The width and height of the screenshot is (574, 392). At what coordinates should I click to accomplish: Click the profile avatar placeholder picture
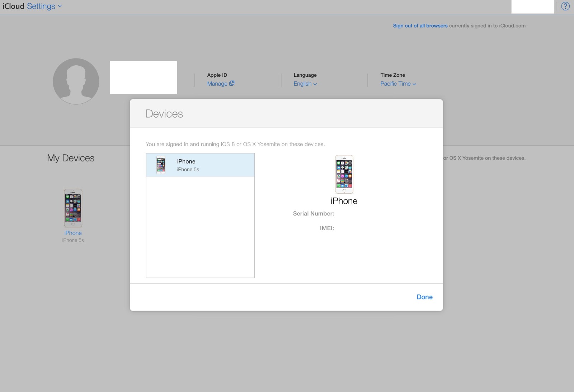click(x=76, y=81)
